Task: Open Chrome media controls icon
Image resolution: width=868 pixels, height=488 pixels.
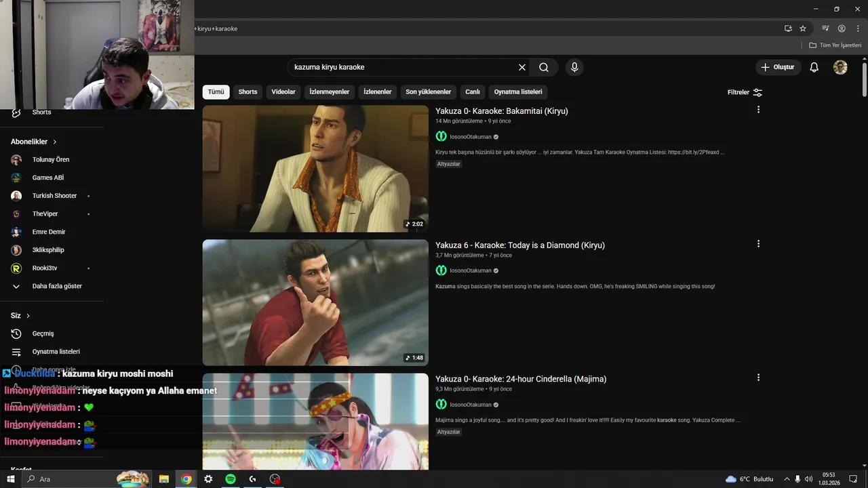Action: point(825,28)
